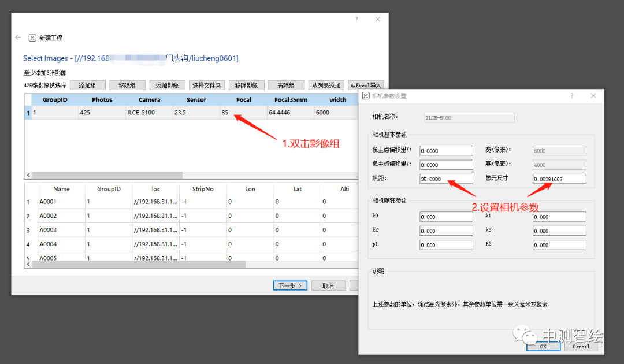
Task: Click the 像元尺寸 pixel size field
Action: coord(559,179)
